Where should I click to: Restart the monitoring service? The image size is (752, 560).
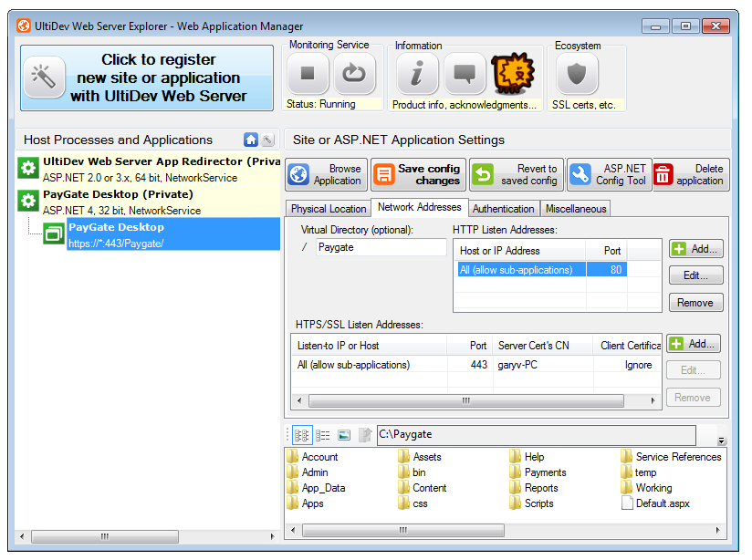(x=354, y=73)
